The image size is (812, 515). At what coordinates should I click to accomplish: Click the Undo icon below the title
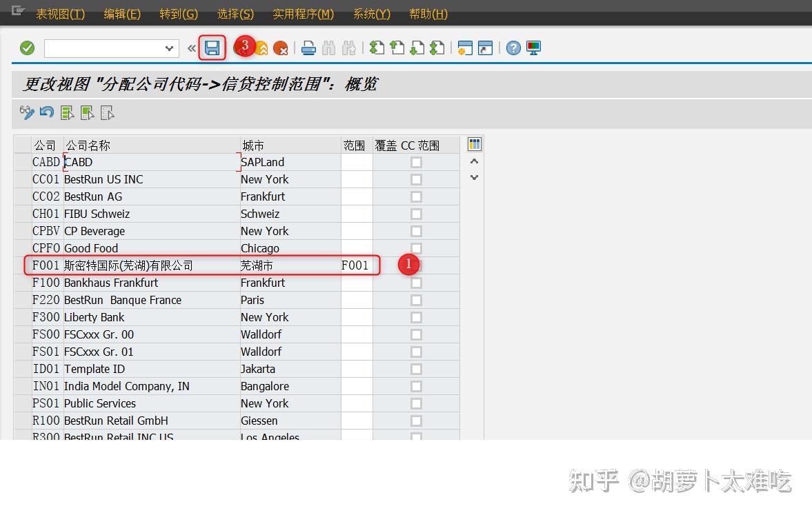46,112
